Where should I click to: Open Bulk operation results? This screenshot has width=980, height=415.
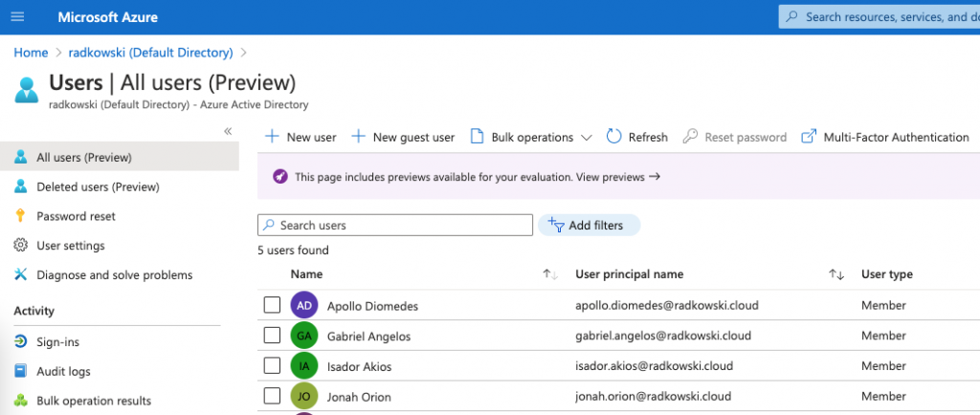[94, 401]
